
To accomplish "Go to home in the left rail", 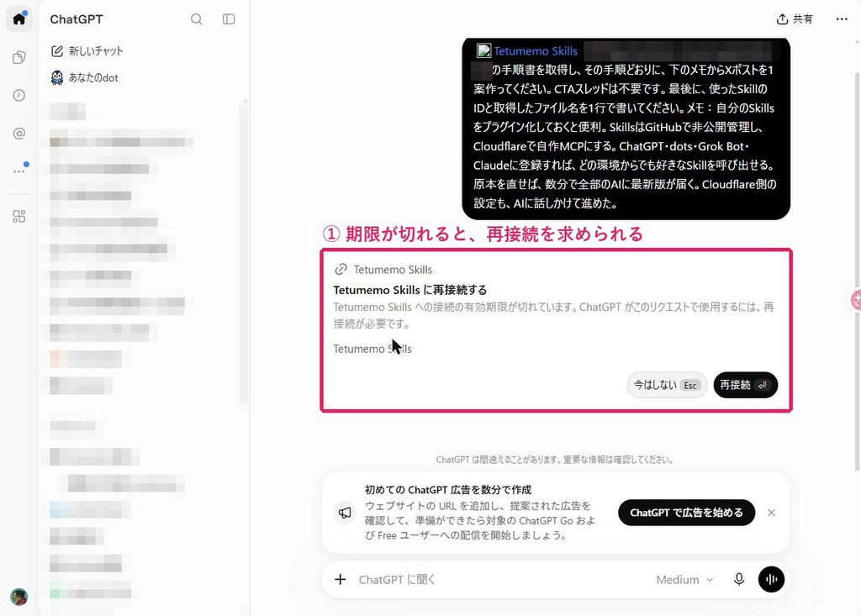I will [18, 19].
